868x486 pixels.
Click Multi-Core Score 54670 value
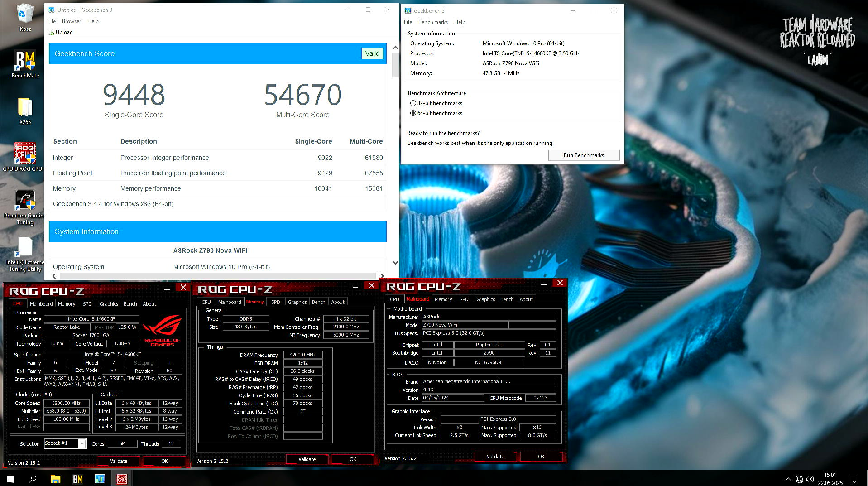pos(303,95)
